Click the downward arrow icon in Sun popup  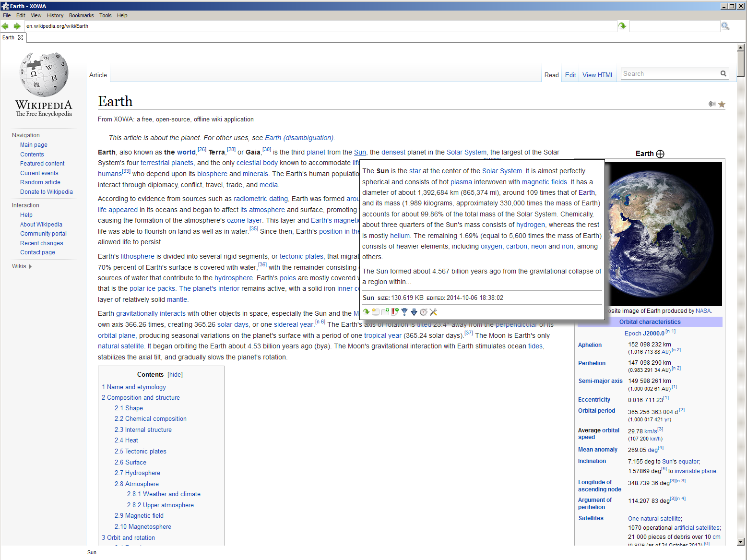click(414, 312)
